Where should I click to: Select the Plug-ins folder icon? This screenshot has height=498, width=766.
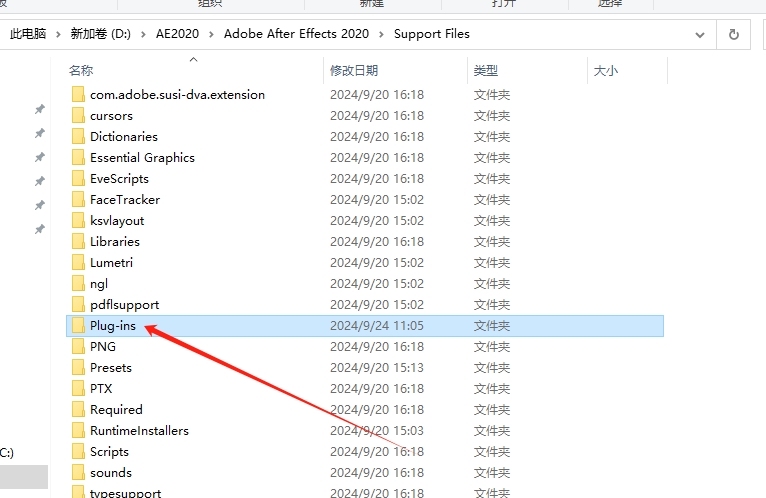coord(78,325)
